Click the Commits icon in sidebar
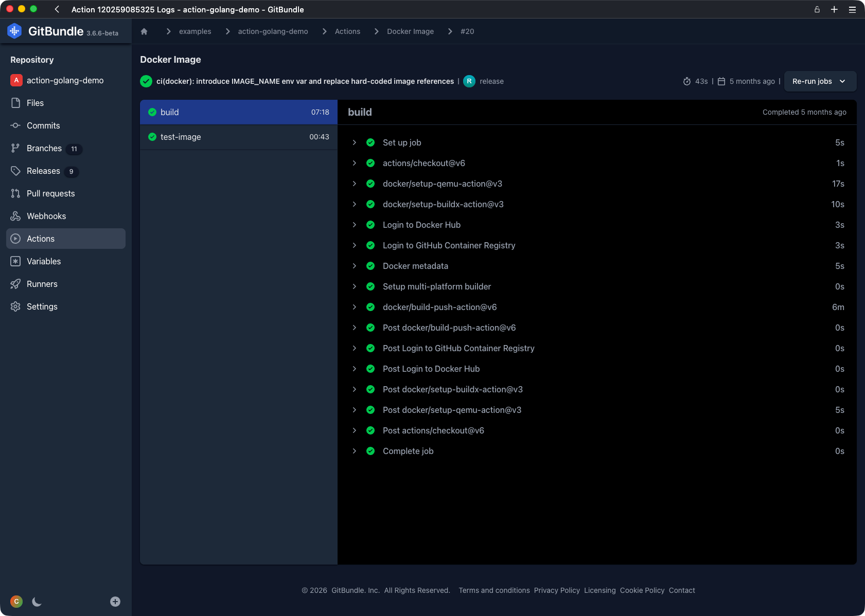 point(16,125)
